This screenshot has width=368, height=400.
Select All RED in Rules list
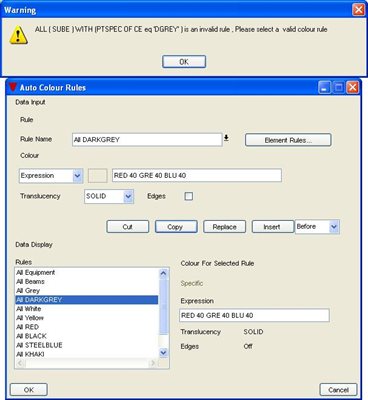coord(87,327)
